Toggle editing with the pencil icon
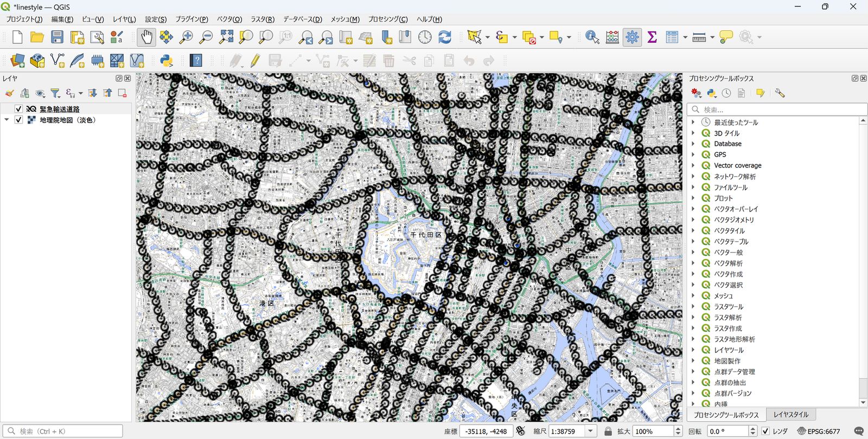 (255, 60)
